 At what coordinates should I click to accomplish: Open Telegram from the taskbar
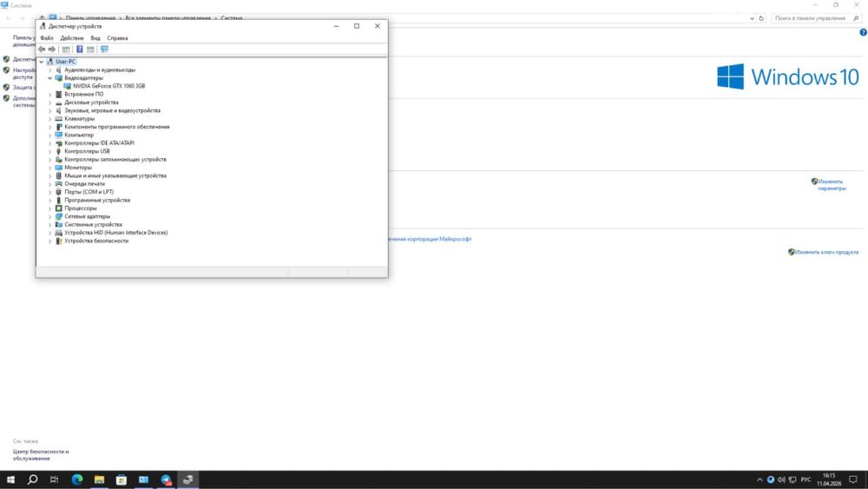[x=166, y=479]
